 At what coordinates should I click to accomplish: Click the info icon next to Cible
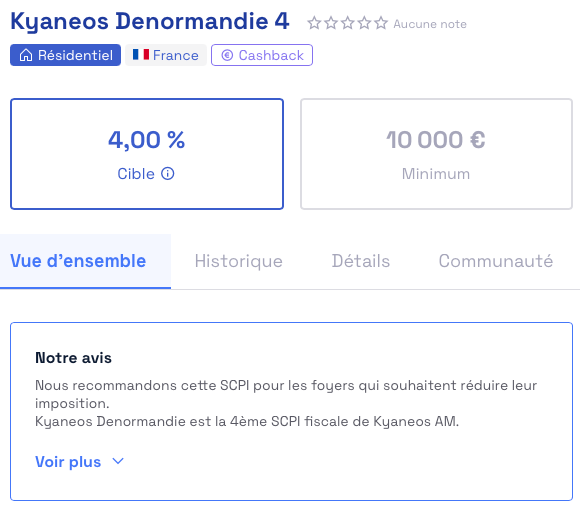[x=168, y=173]
